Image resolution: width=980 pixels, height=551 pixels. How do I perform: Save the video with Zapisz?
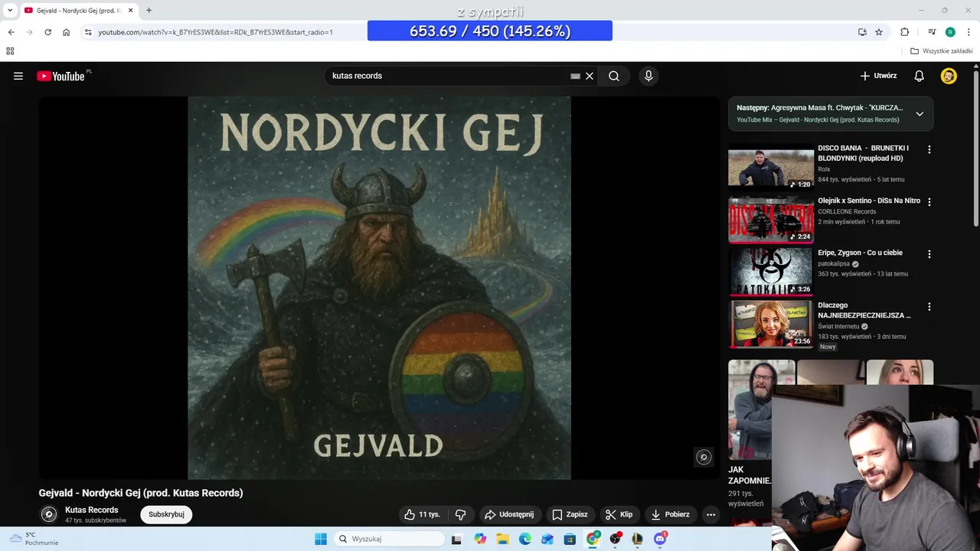(x=570, y=514)
